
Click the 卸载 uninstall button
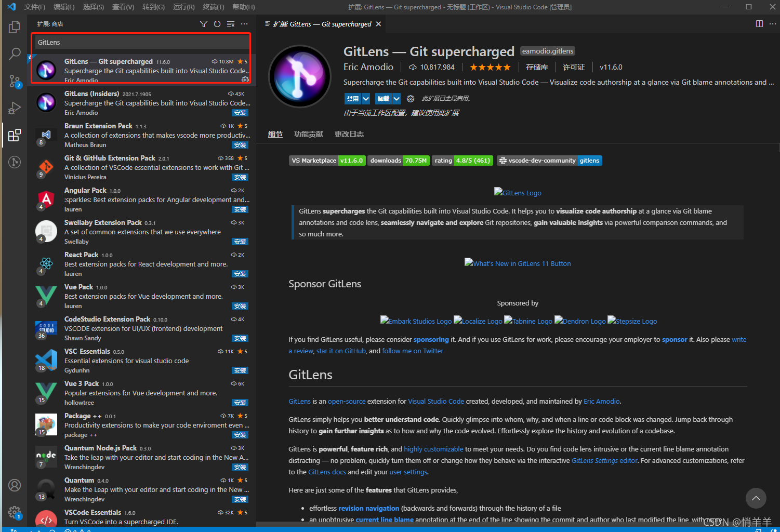pos(384,99)
